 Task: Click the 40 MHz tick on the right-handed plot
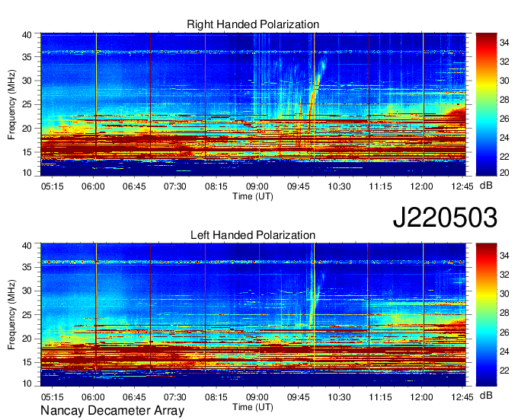27,35
